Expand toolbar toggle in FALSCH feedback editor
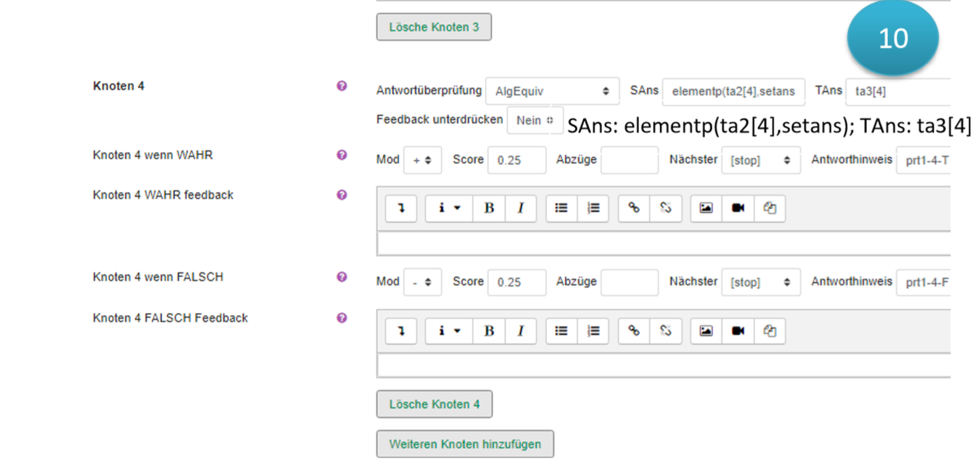Viewport: 980px width, 464px height. [401, 331]
